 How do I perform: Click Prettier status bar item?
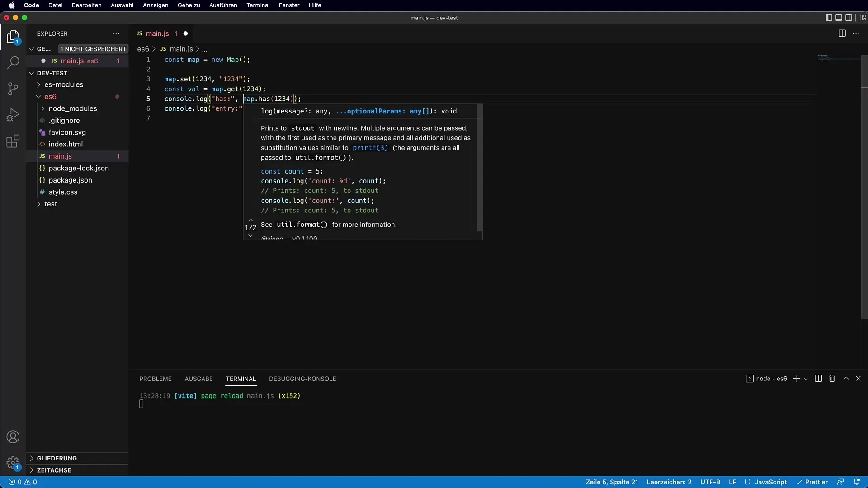(812, 482)
